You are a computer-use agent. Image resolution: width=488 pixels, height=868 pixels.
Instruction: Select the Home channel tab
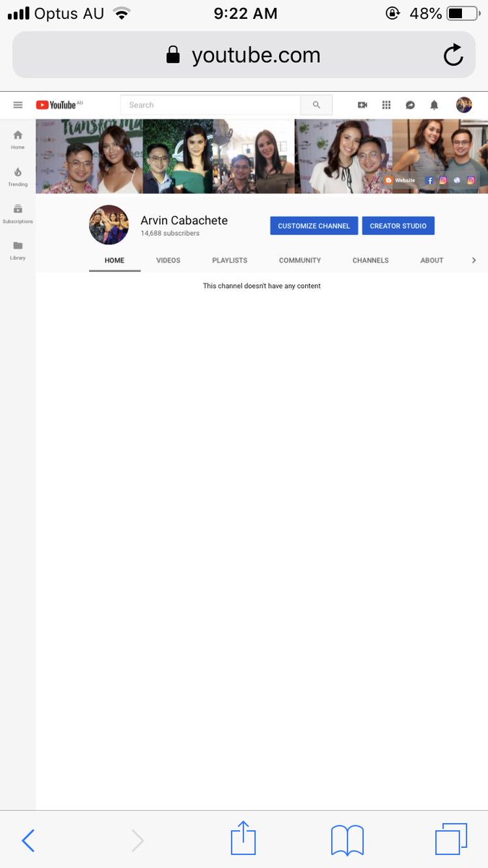click(114, 260)
